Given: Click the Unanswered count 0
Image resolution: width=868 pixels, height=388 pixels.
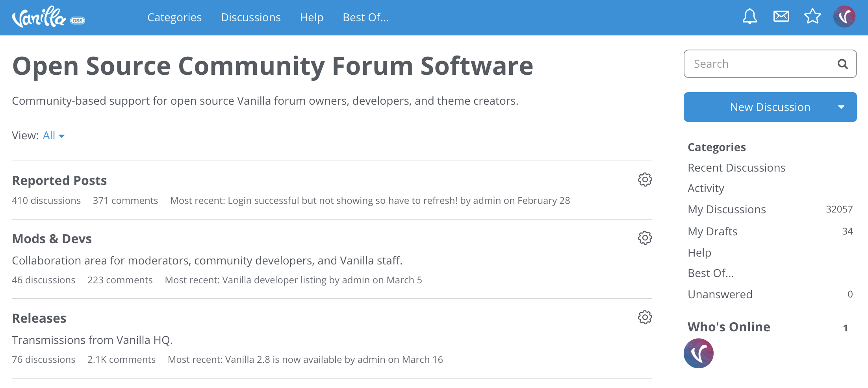Looking at the screenshot, I should click(x=850, y=294).
